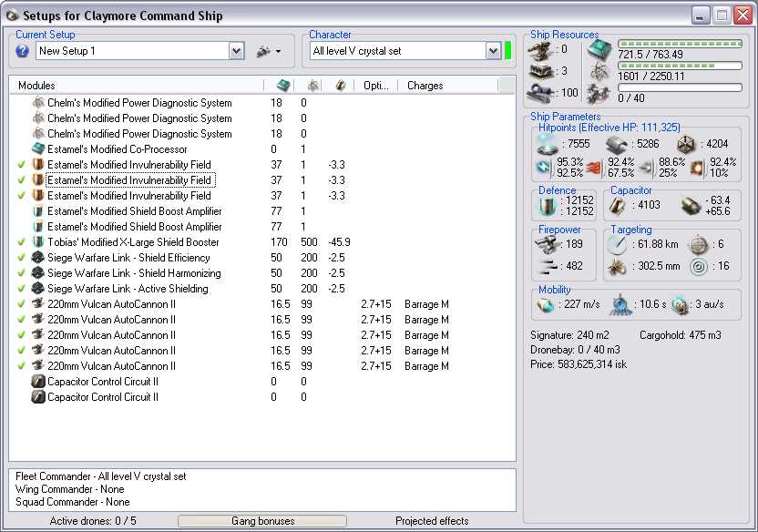Viewport: 758px width, 532px height.
Task: Click the Firepower turret DPS icon
Action: click(548, 244)
